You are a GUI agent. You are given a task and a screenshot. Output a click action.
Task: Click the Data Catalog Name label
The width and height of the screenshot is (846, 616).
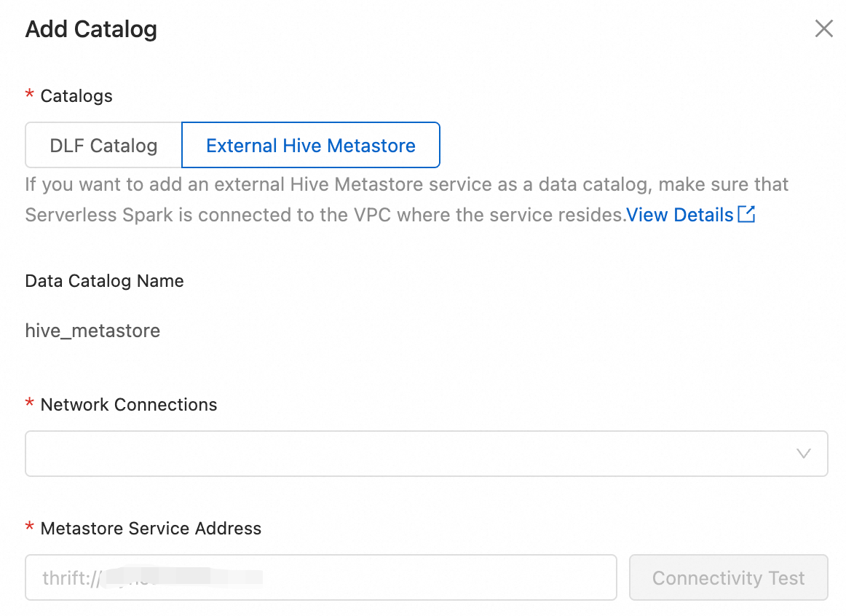click(104, 281)
